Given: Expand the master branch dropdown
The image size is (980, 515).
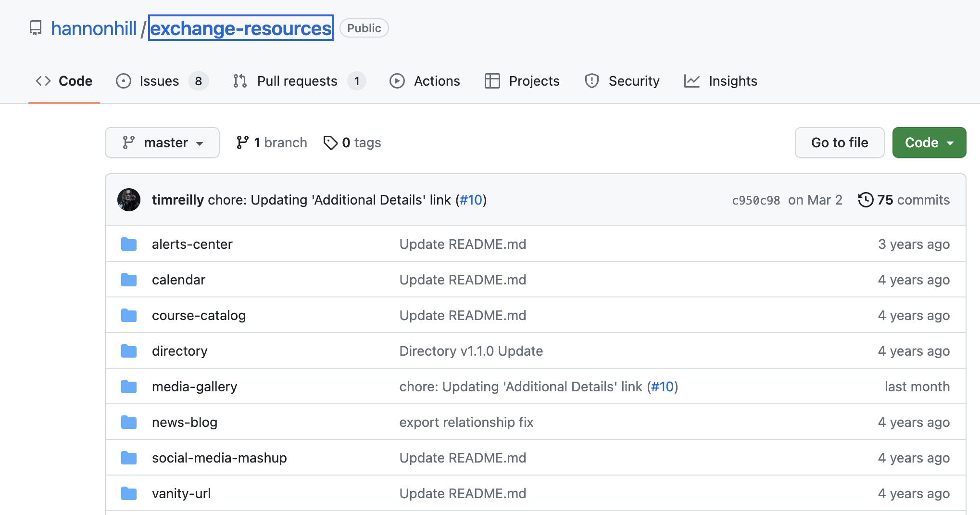Looking at the screenshot, I should coord(163,142).
